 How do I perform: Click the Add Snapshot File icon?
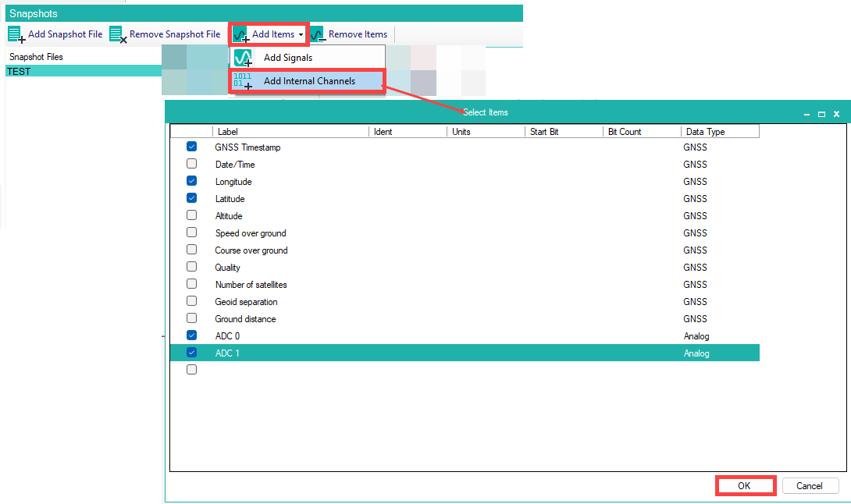16,34
